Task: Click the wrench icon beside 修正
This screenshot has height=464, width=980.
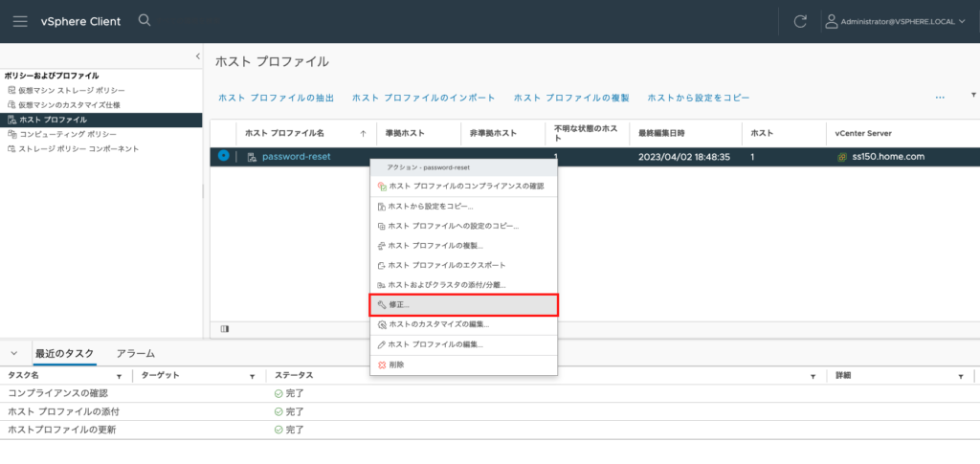Action: [382, 305]
